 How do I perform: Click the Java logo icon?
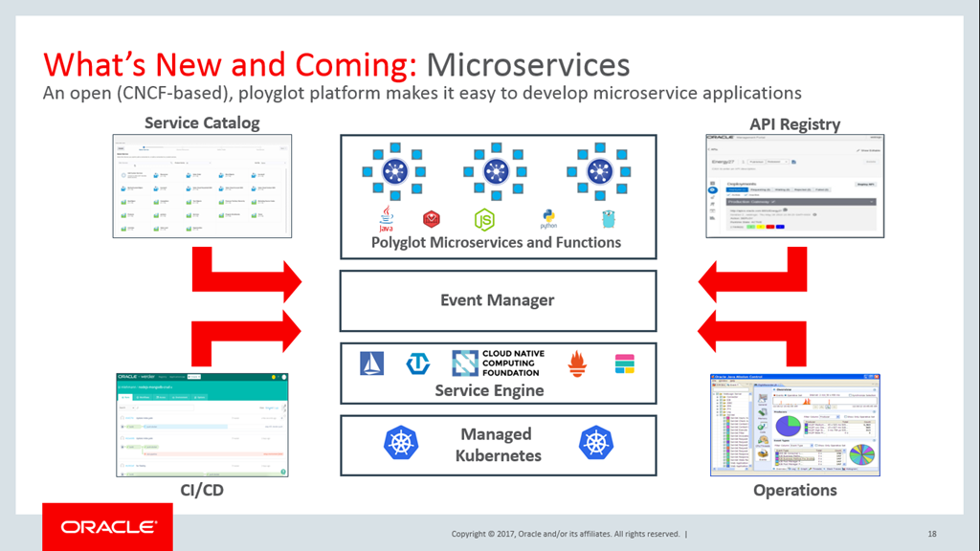coord(387,218)
